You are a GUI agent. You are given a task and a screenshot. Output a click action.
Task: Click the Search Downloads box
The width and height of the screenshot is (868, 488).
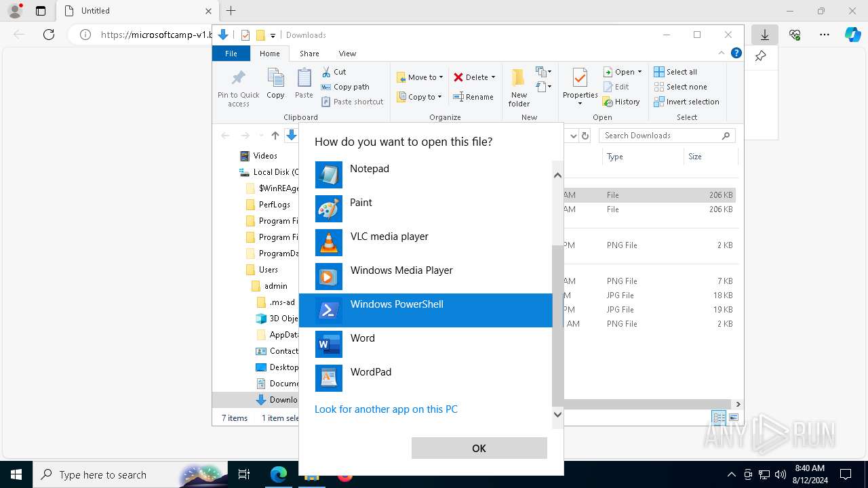coord(667,136)
